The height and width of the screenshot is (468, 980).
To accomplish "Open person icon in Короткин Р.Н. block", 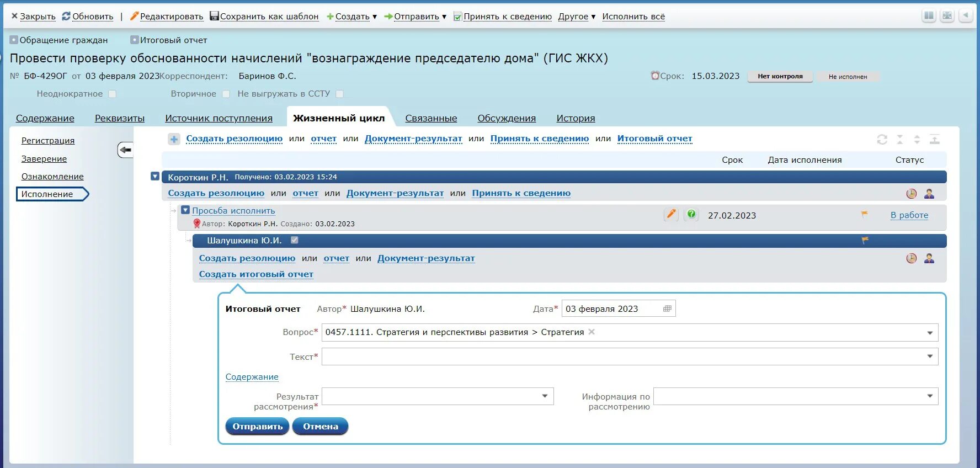I will click(x=929, y=194).
